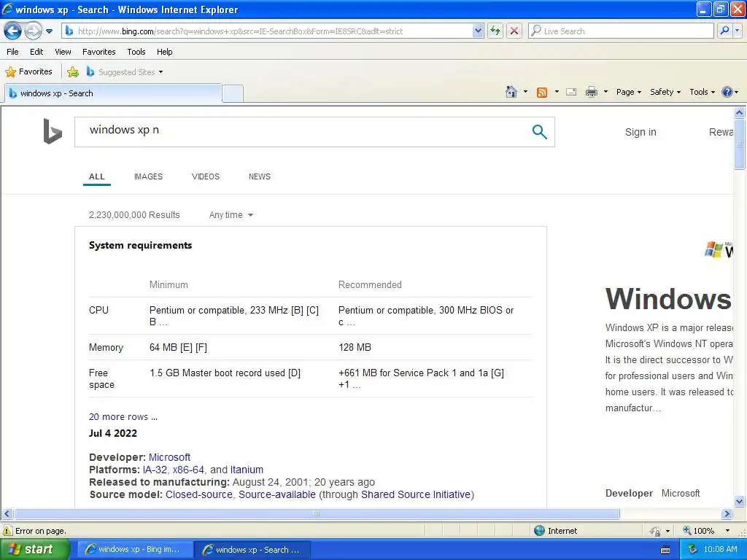Click the Live Search input box
The height and width of the screenshot is (560, 747).
point(621,31)
